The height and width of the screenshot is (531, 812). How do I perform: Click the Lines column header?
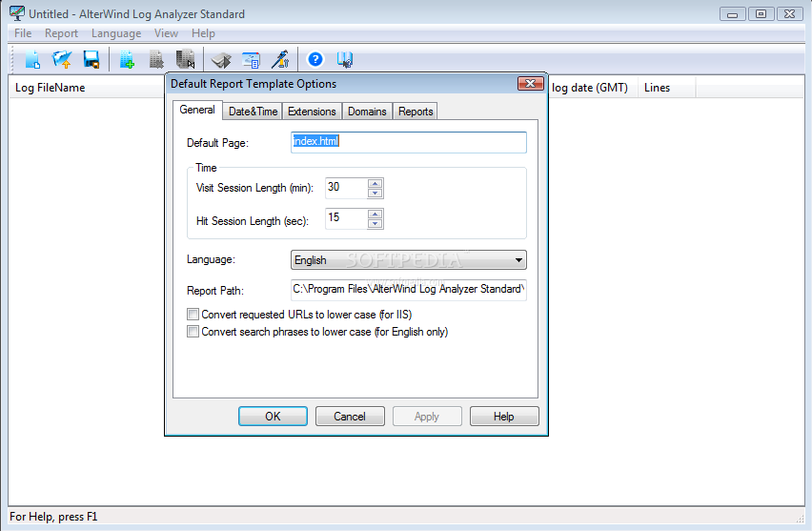(x=666, y=88)
